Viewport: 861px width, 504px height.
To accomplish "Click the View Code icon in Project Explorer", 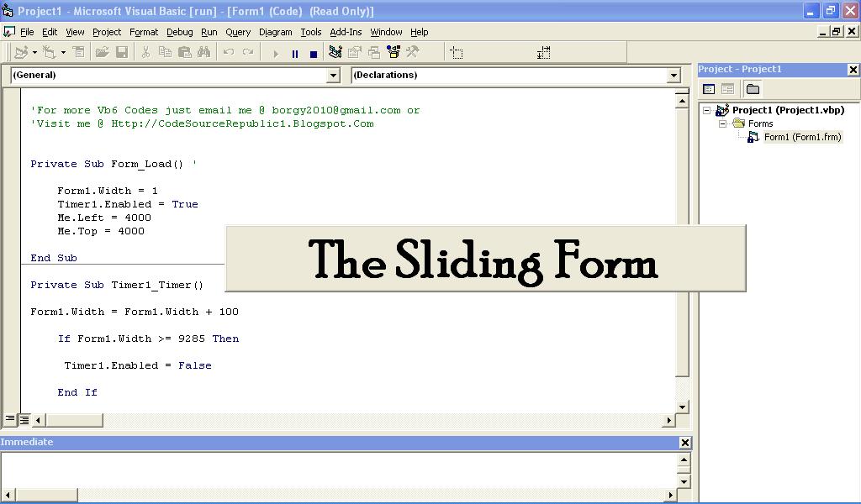I will (x=709, y=88).
